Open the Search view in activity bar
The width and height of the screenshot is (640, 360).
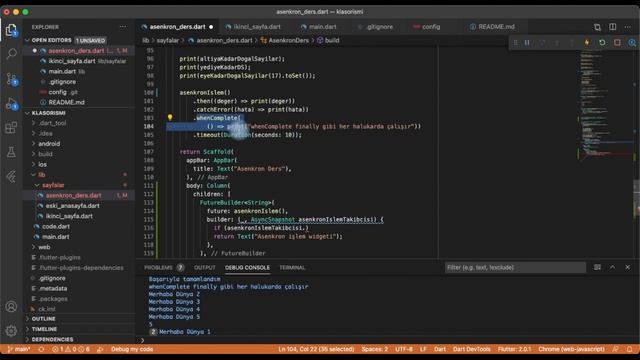11,54
